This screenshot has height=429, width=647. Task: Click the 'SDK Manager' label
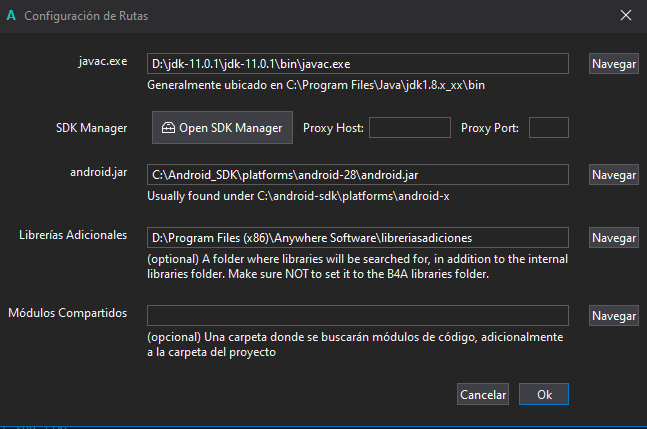(x=92, y=128)
